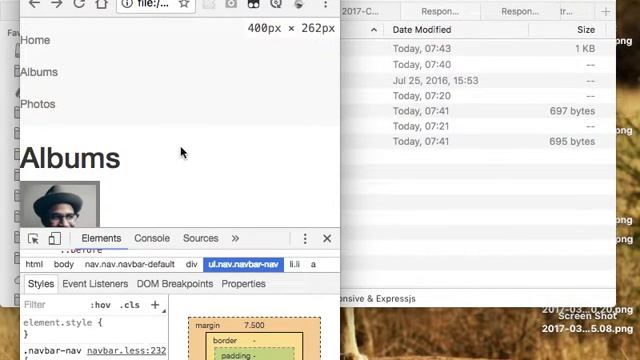Select html in the DOM breadcrumb
This screenshot has height=360, width=640.
click(x=34, y=264)
